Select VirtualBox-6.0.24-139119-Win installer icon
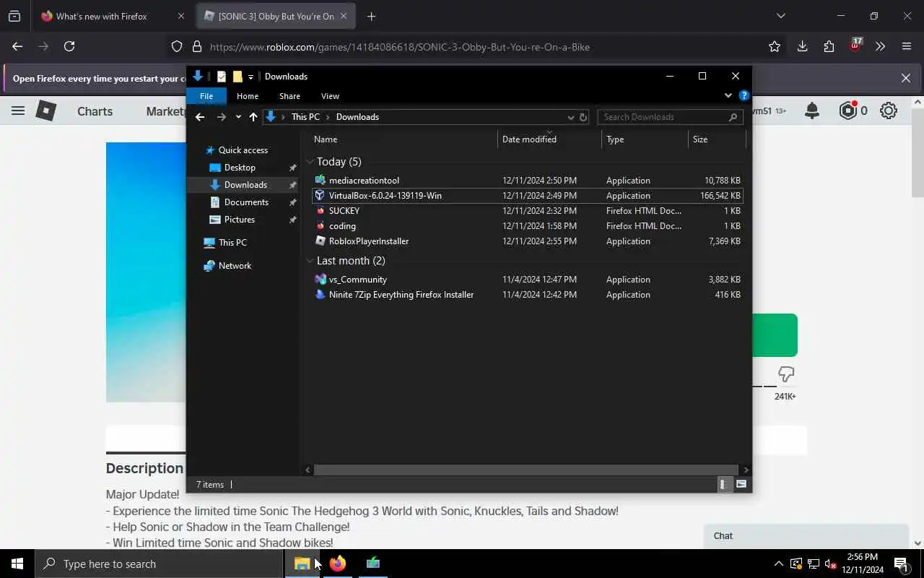This screenshot has height=578, width=924. coord(320,195)
